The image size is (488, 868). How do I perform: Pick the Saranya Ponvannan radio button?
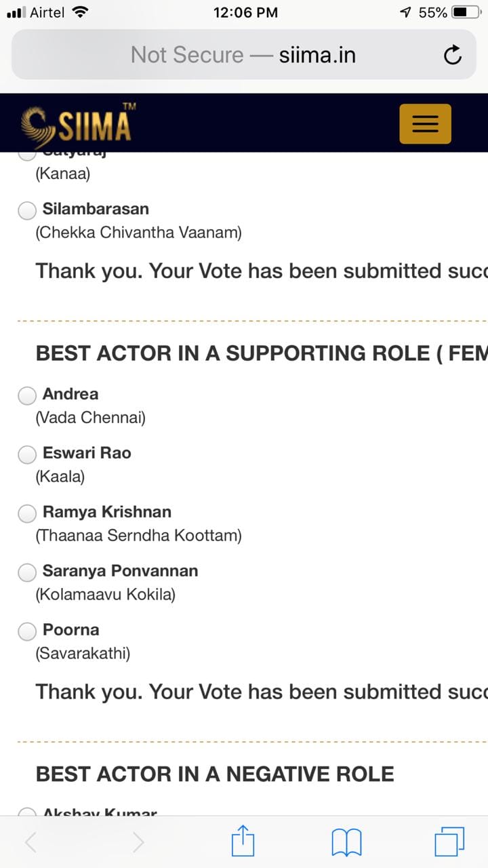tap(27, 573)
